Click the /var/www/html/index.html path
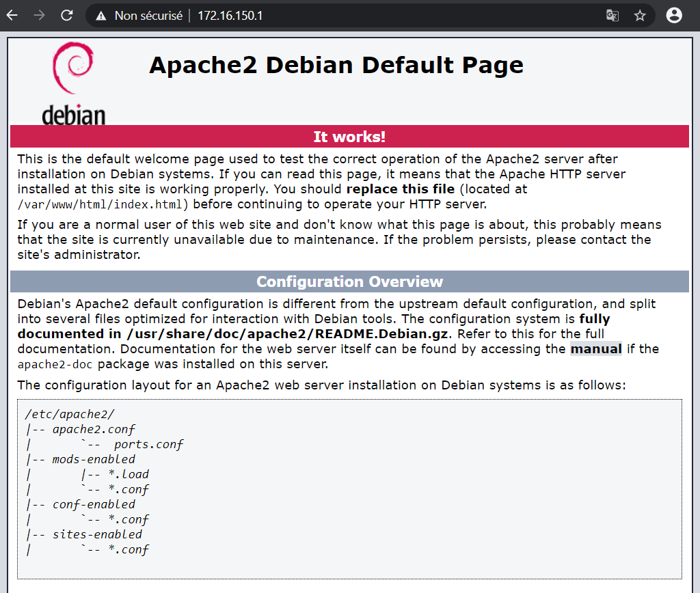Image resolution: width=700 pixels, height=593 pixels. pyautogui.click(x=103, y=204)
